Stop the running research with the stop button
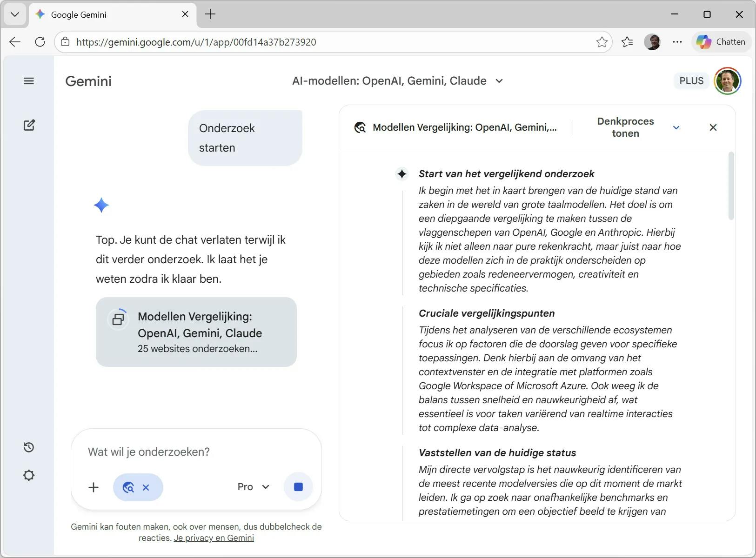The width and height of the screenshot is (756, 558). click(x=298, y=487)
